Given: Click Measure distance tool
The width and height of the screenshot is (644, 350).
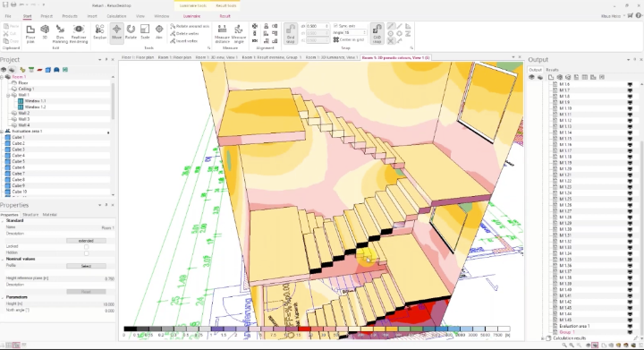Looking at the screenshot, I should point(222,34).
